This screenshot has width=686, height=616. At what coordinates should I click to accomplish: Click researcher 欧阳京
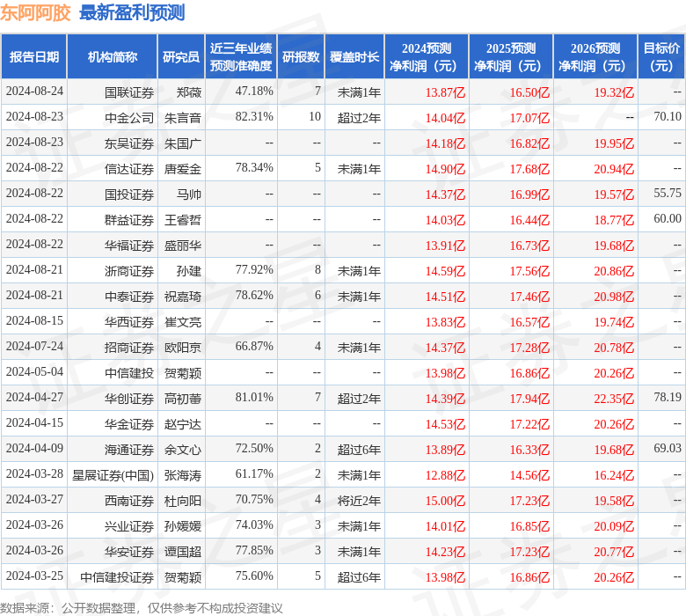(x=183, y=348)
